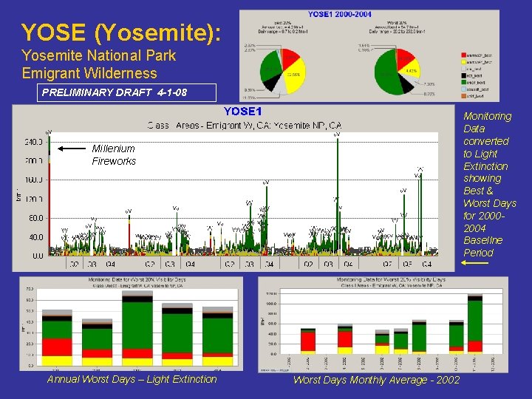Click the 'Emigrant Wilderness' subtitle line
Image resolution: width=532 pixels, height=399 pixels.
[x=89, y=73]
